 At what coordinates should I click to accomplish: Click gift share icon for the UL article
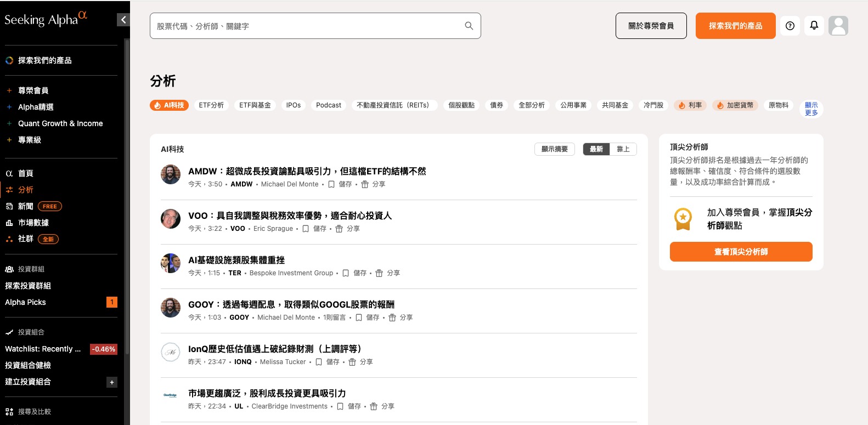374,406
